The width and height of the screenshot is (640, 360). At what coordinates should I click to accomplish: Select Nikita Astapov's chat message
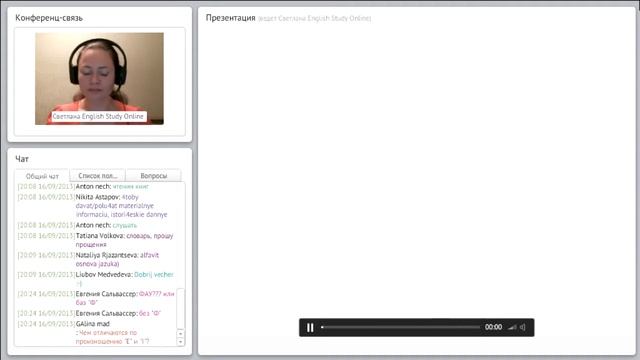95,206
